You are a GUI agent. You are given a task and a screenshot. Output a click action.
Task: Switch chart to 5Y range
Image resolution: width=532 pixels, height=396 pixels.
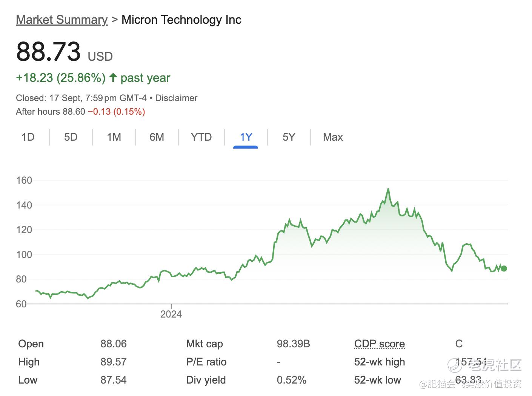click(289, 137)
